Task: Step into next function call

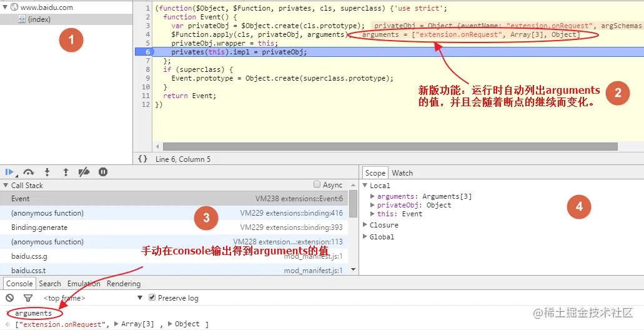Action: (x=47, y=172)
